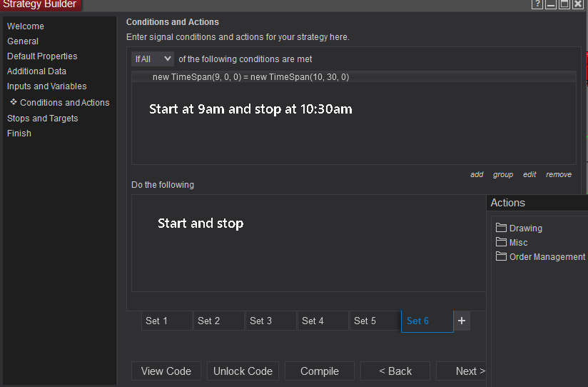Click the help question mark icon

[x=538, y=4]
